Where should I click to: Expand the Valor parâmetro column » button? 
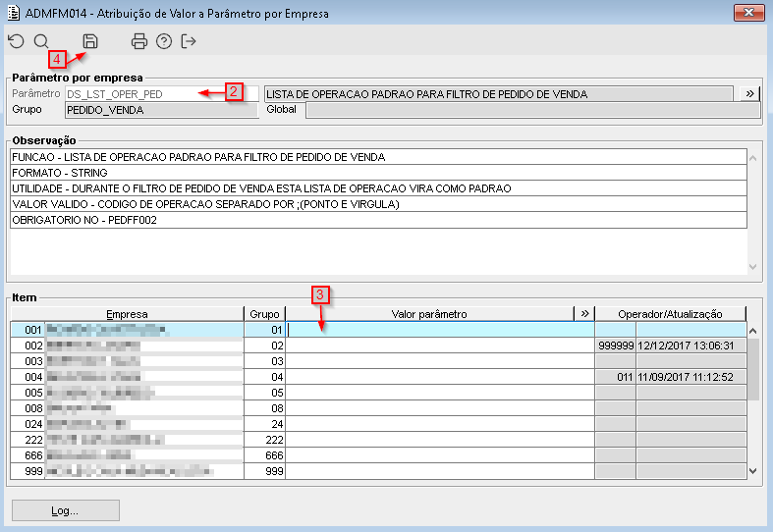[584, 314]
